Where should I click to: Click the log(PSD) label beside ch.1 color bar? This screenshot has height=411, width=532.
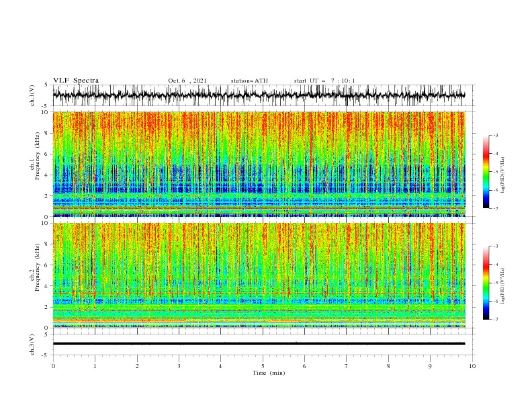pyautogui.click(x=502, y=175)
